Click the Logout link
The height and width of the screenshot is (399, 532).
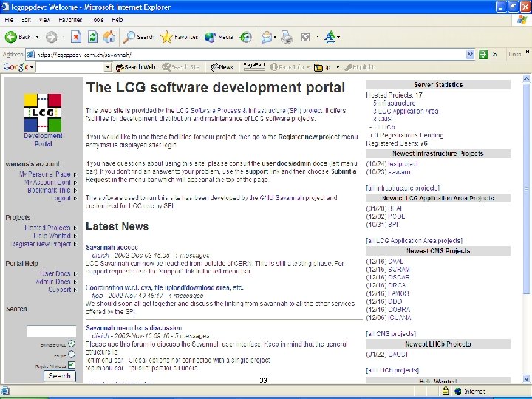coord(61,198)
